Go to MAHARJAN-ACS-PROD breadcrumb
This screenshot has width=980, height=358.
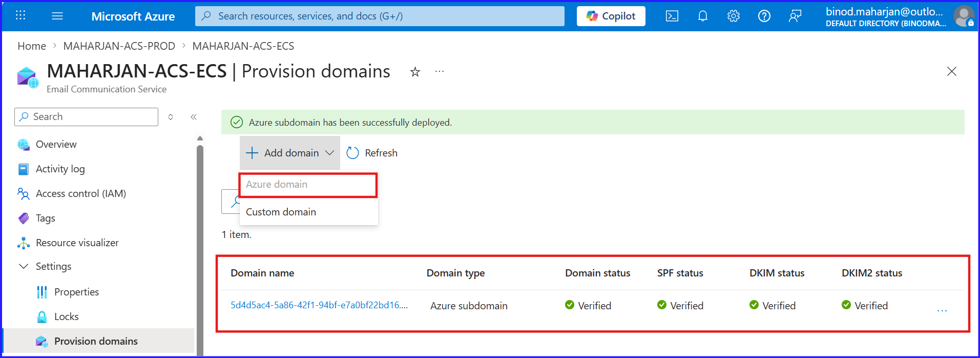coord(119,46)
